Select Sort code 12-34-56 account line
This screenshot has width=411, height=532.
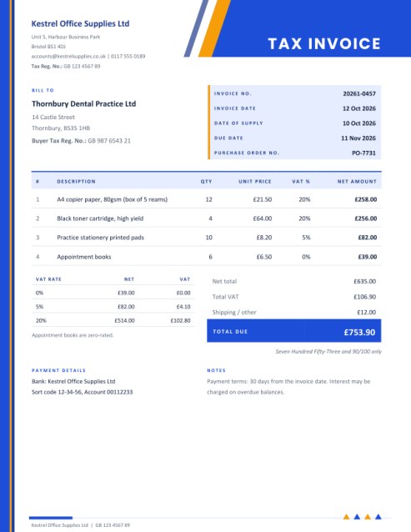pyautogui.click(x=82, y=392)
